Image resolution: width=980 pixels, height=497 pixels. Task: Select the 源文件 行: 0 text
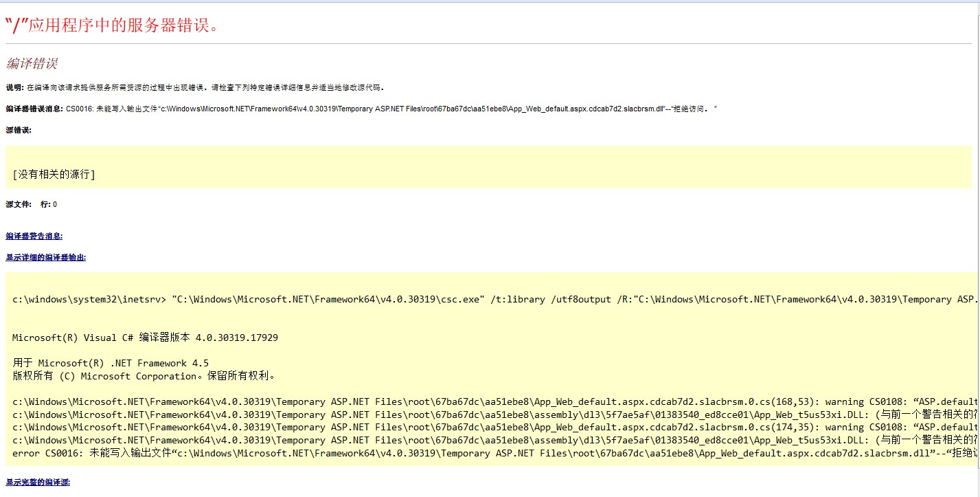tap(31, 204)
